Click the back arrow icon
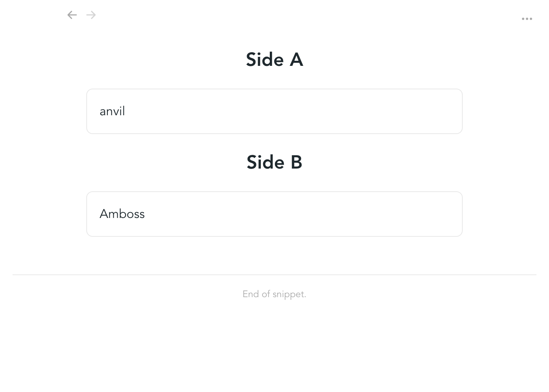 [x=72, y=15]
